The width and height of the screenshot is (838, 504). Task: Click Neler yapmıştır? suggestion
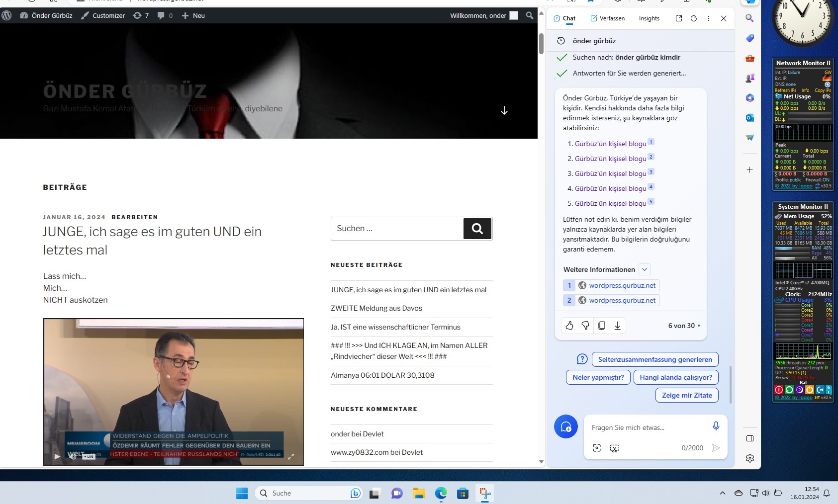[x=598, y=377]
